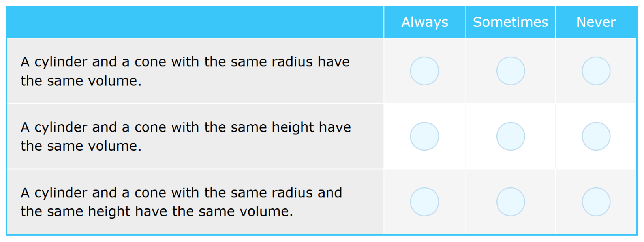Choose Never for same height statement
The height and width of the screenshot is (242, 644).
pos(596,136)
